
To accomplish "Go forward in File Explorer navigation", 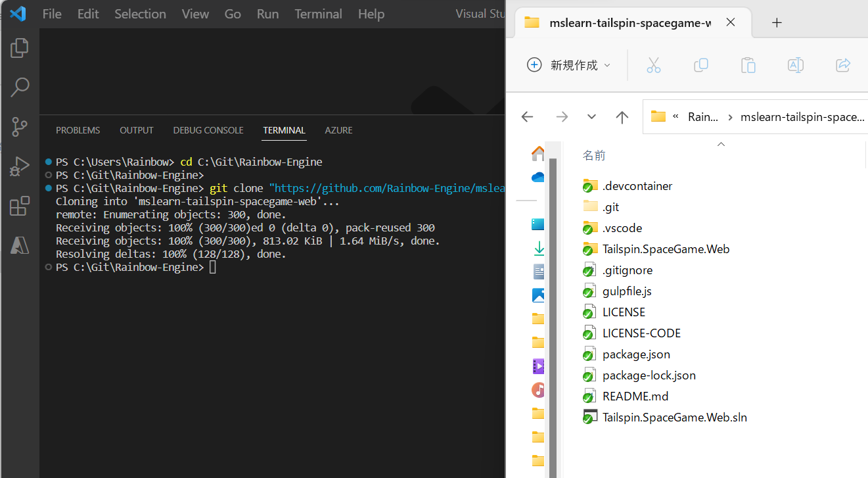I will (x=562, y=116).
